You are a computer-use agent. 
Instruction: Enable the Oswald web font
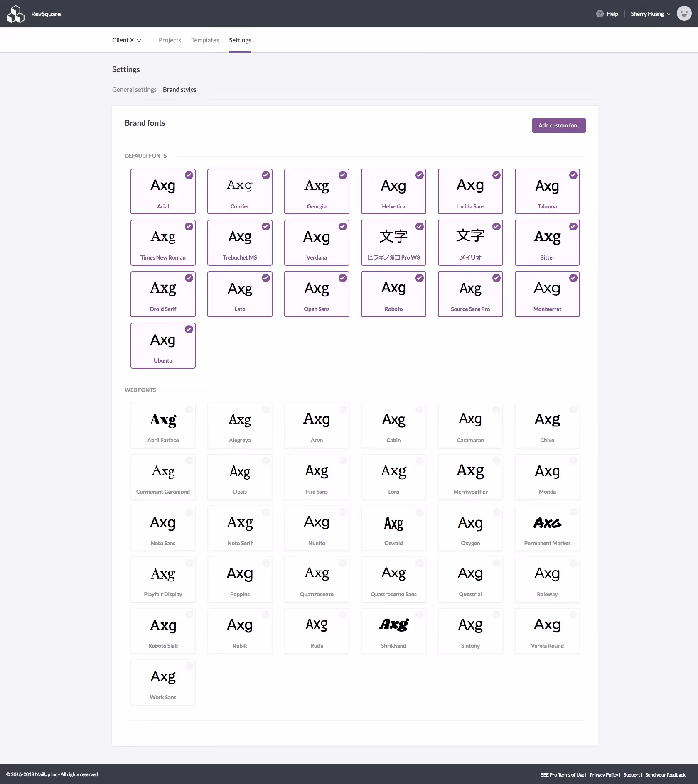pos(393,528)
